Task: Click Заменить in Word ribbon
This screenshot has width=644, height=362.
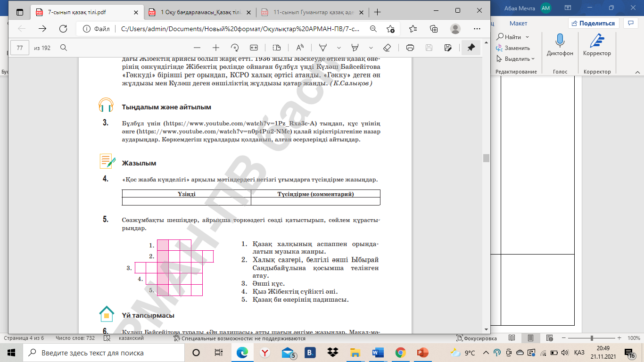Action: pos(513,48)
